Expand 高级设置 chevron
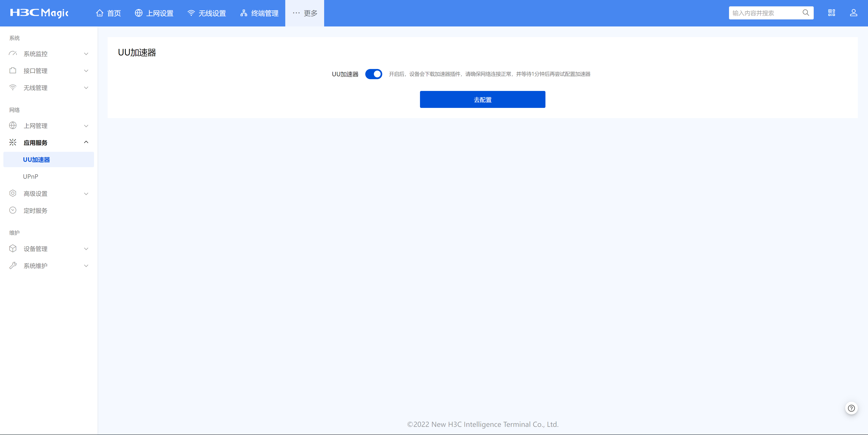Image resolution: width=868 pixels, height=435 pixels. click(86, 194)
